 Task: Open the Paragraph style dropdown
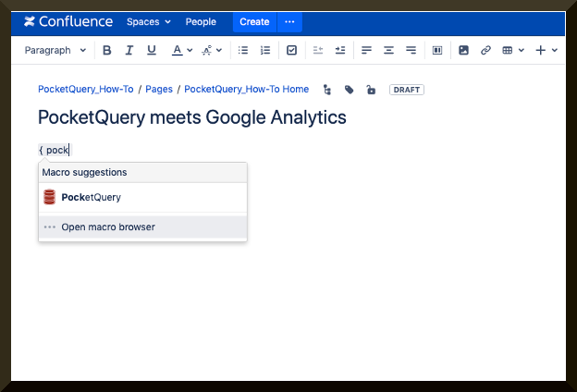[x=55, y=50]
